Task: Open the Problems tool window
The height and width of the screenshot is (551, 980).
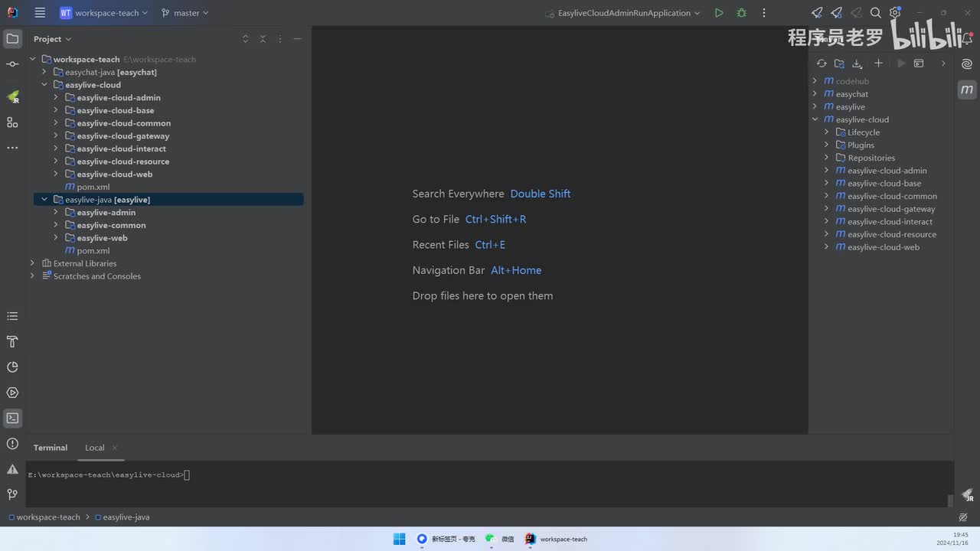Action: click(x=12, y=444)
